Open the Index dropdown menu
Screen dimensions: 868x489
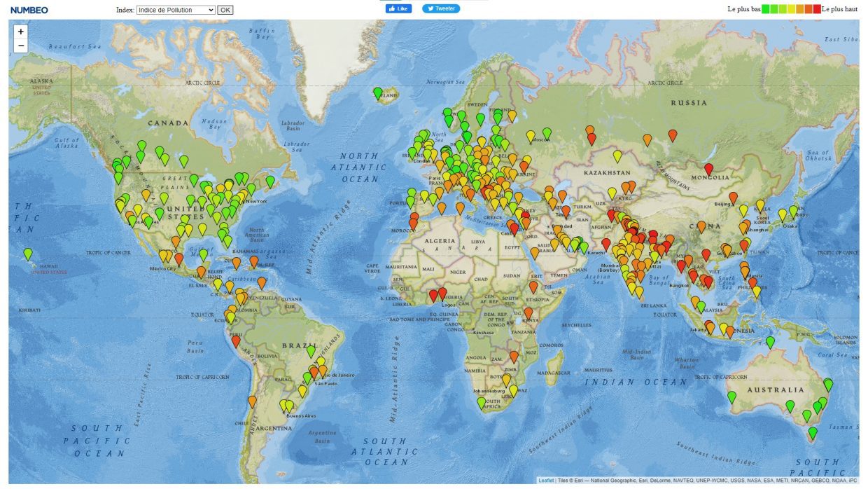pos(175,10)
